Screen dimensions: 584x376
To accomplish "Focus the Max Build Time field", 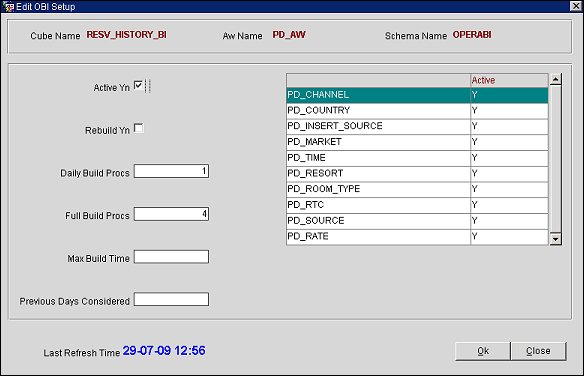I will coord(171,257).
